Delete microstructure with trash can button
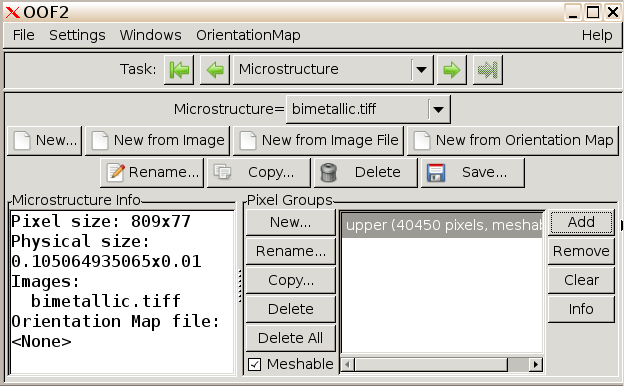 [x=366, y=172]
